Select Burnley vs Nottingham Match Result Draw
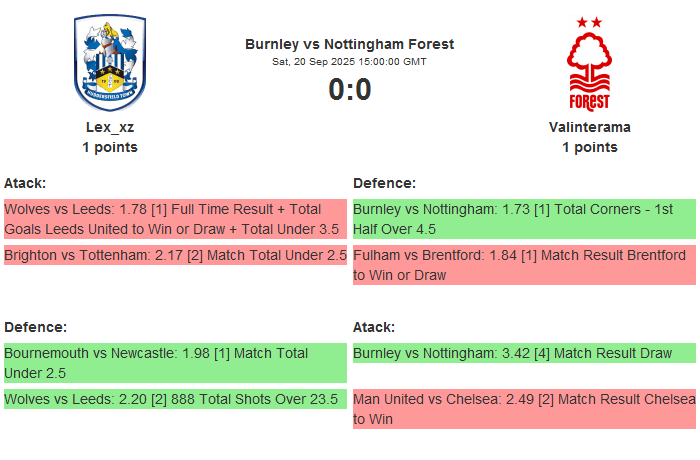 (x=523, y=353)
